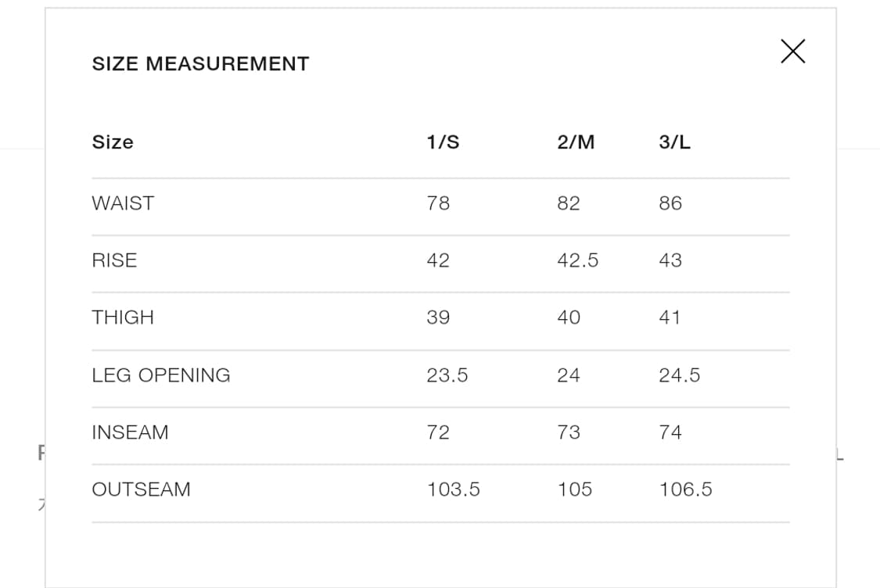
Task: Click the INSEAM row label
Action: pos(130,432)
